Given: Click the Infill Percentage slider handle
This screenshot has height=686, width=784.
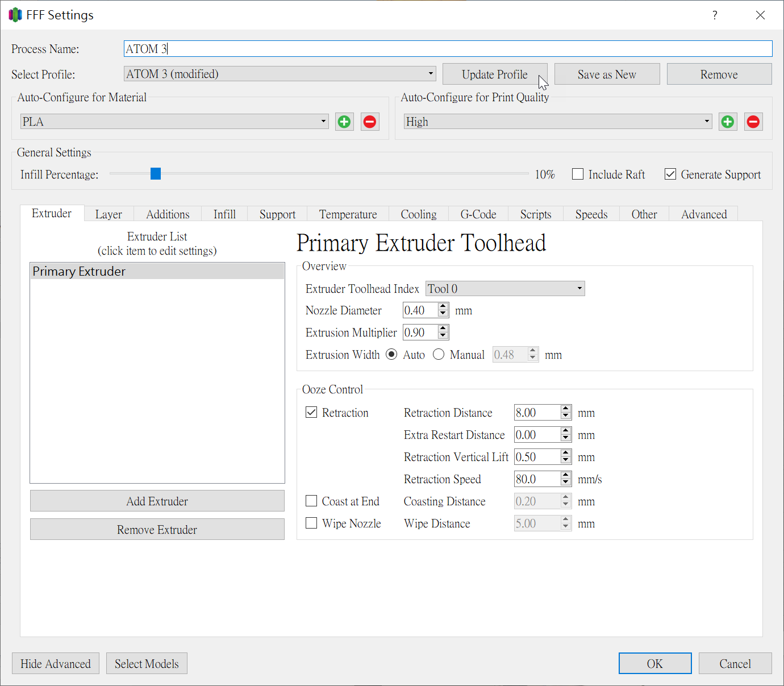Looking at the screenshot, I should click(x=156, y=174).
